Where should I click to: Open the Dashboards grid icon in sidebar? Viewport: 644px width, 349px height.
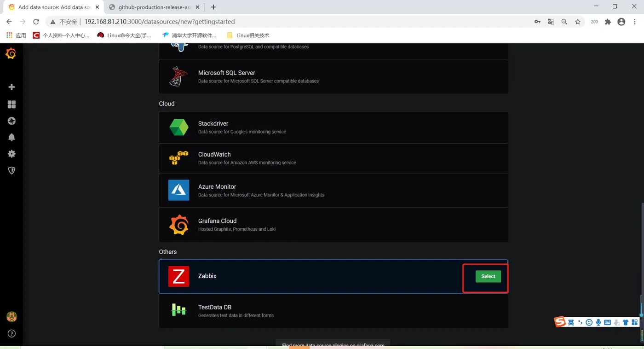[11, 105]
